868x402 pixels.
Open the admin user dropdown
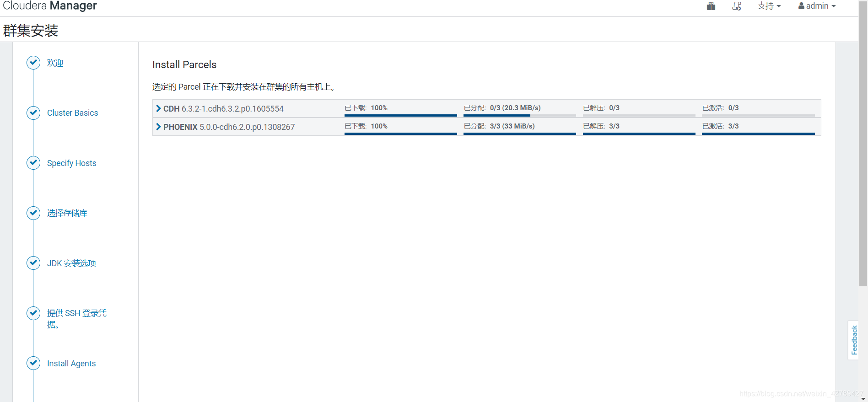[x=817, y=6]
